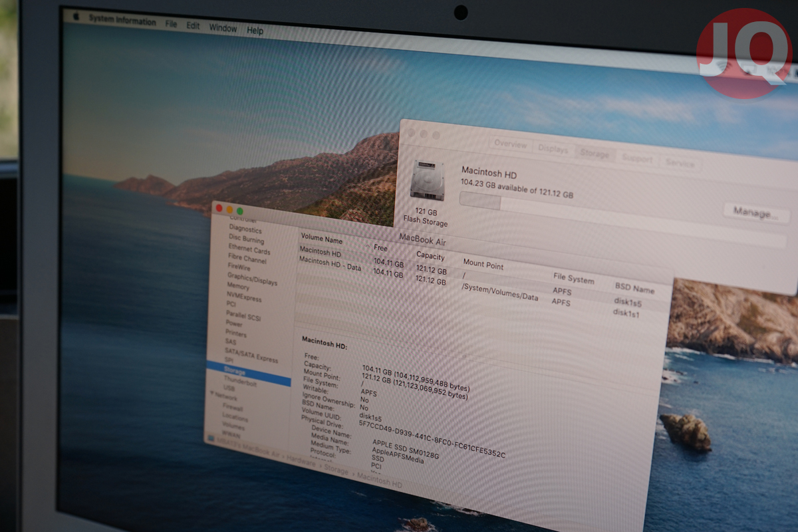
Task: Minimize the System Information window
Action: coord(229,209)
